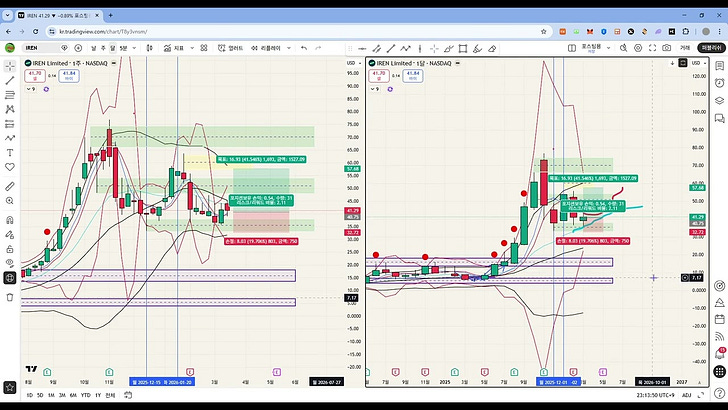This screenshot has height=410, width=728.
Task: Toggle hide all drawings eye icon
Action: [10, 263]
